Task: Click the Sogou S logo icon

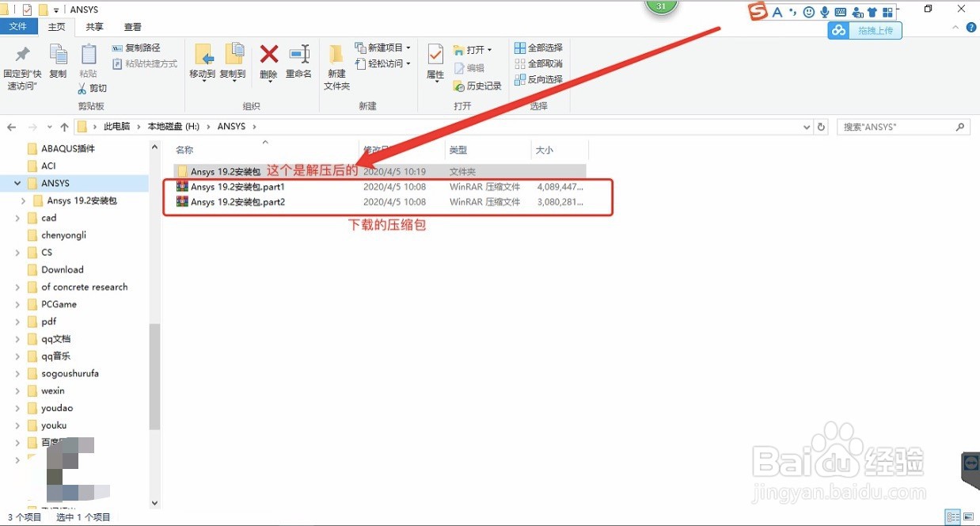Action: (758, 12)
